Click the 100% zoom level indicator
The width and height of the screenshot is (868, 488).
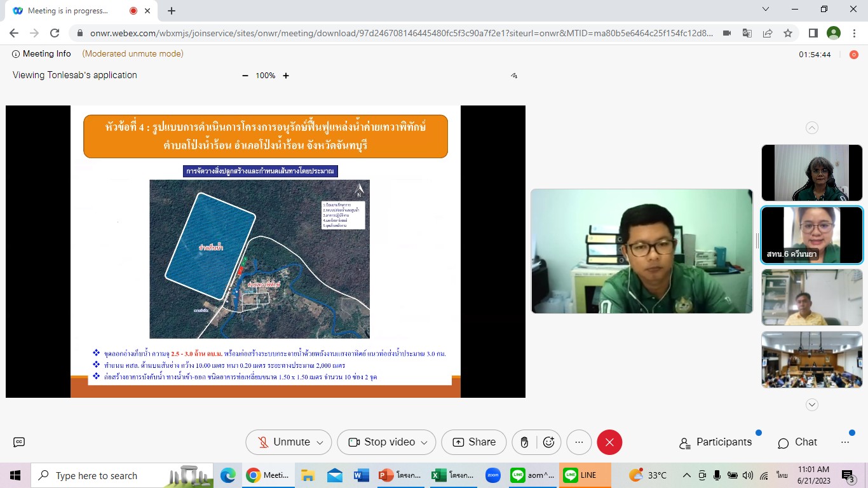pyautogui.click(x=266, y=76)
